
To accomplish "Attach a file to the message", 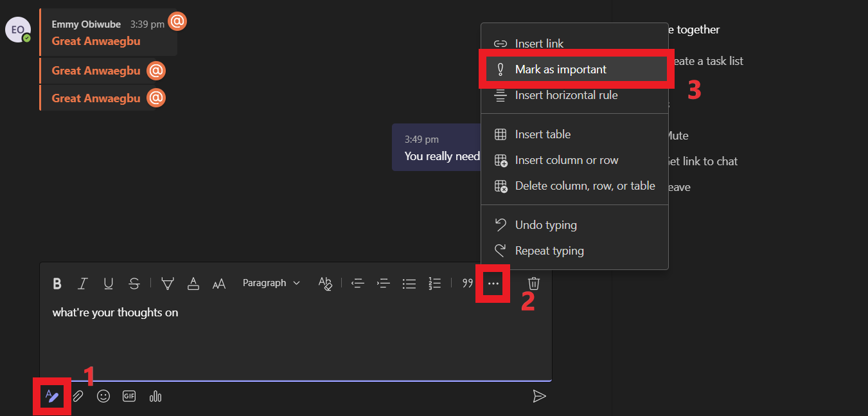I will point(78,395).
